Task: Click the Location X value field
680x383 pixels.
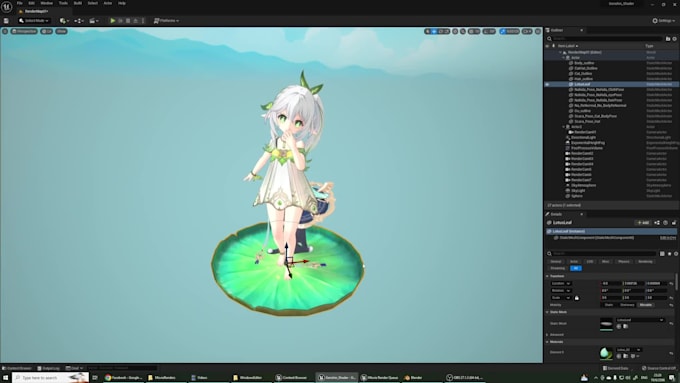Action: click(611, 283)
